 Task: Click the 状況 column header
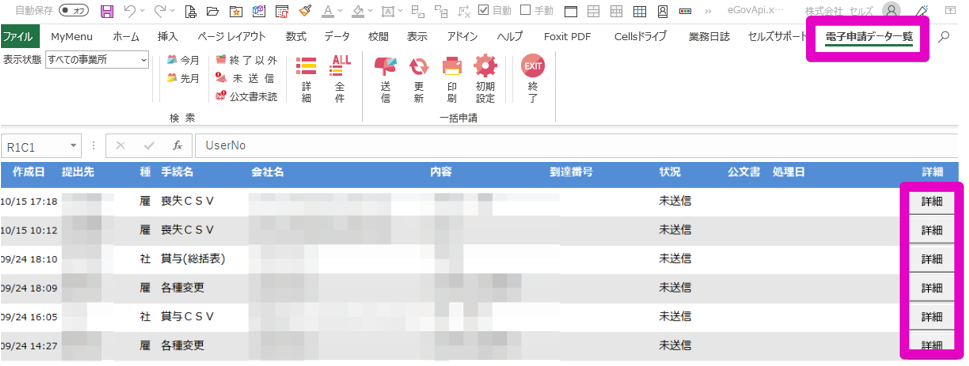[670, 172]
